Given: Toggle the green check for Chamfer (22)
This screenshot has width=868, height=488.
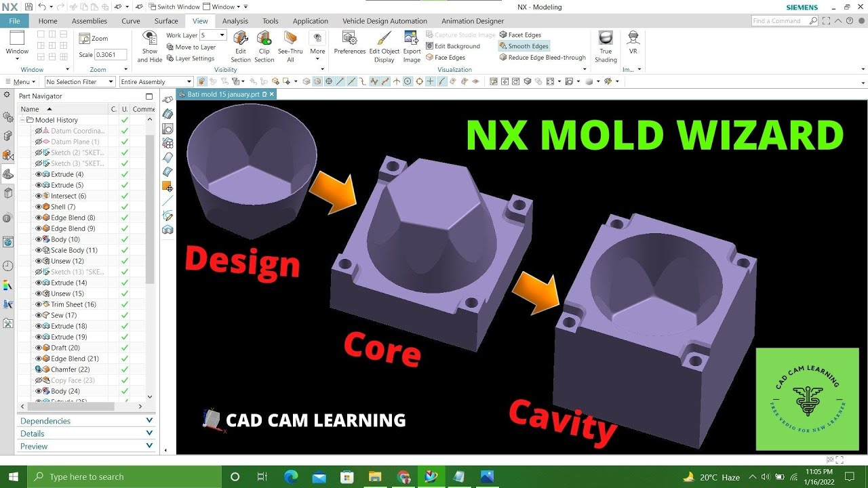Looking at the screenshot, I should click(x=125, y=369).
